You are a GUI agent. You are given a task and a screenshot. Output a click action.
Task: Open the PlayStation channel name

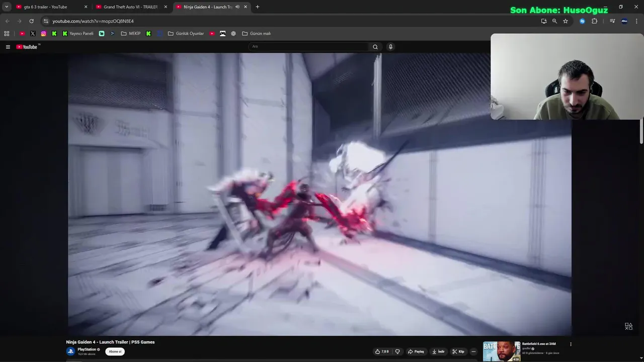tap(87, 349)
